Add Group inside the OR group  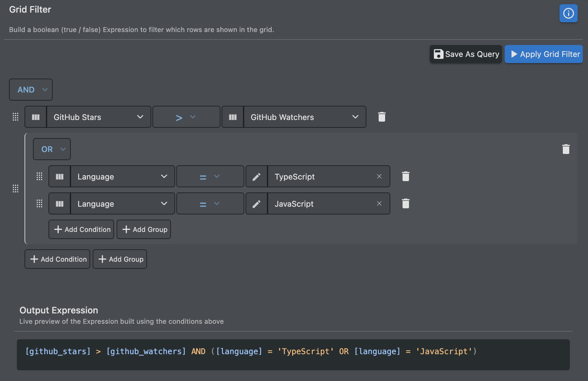(143, 229)
